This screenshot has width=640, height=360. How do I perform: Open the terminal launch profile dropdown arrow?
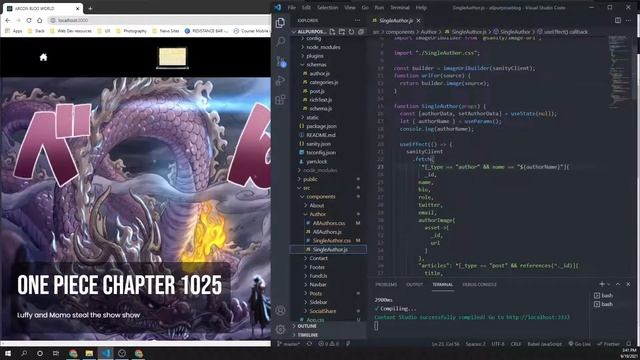609,284
